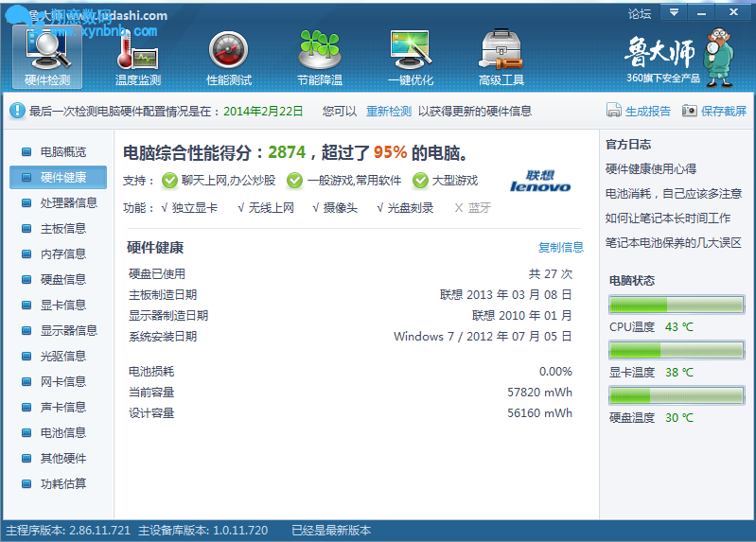Click the 光盘刻录 feature item
Screen dimensions: 756x542
click(x=405, y=208)
